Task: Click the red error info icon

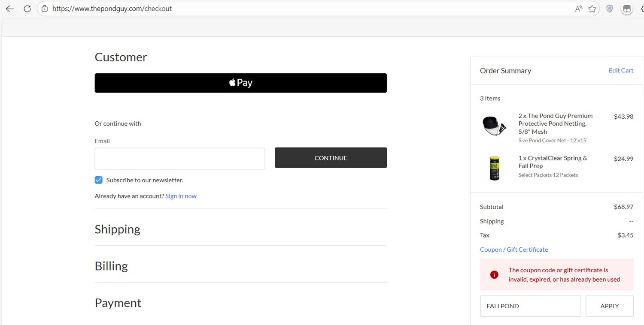Action: (x=494, y=275)
